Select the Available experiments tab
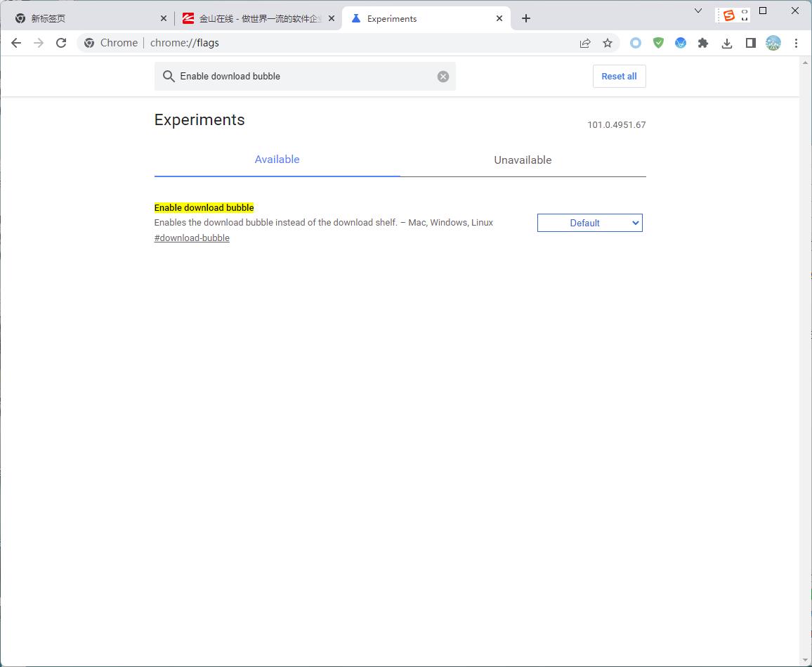812x667 pixels. coord(277,160)
